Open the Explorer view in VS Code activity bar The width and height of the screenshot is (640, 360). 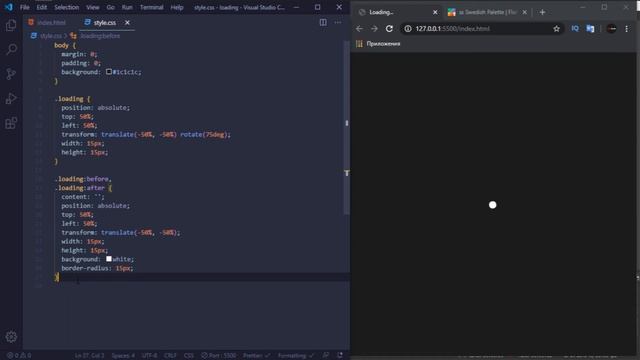(11, 25)
